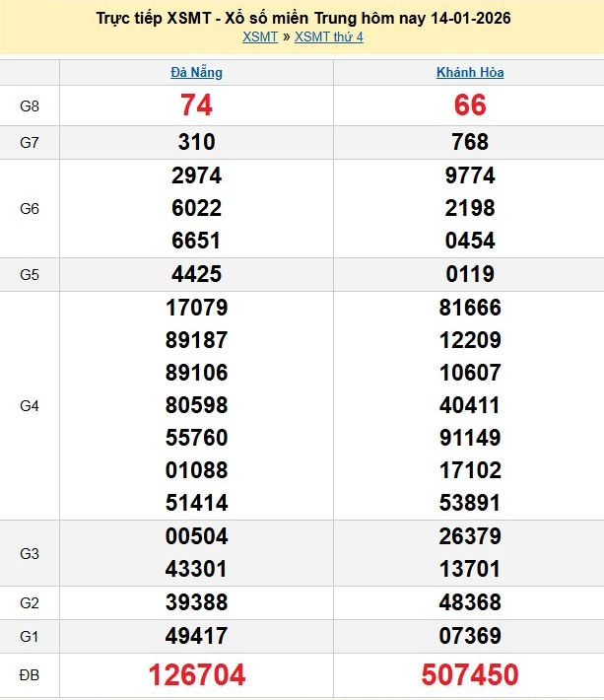
Task: Click the G4 row label
Action: pos(30,405)
